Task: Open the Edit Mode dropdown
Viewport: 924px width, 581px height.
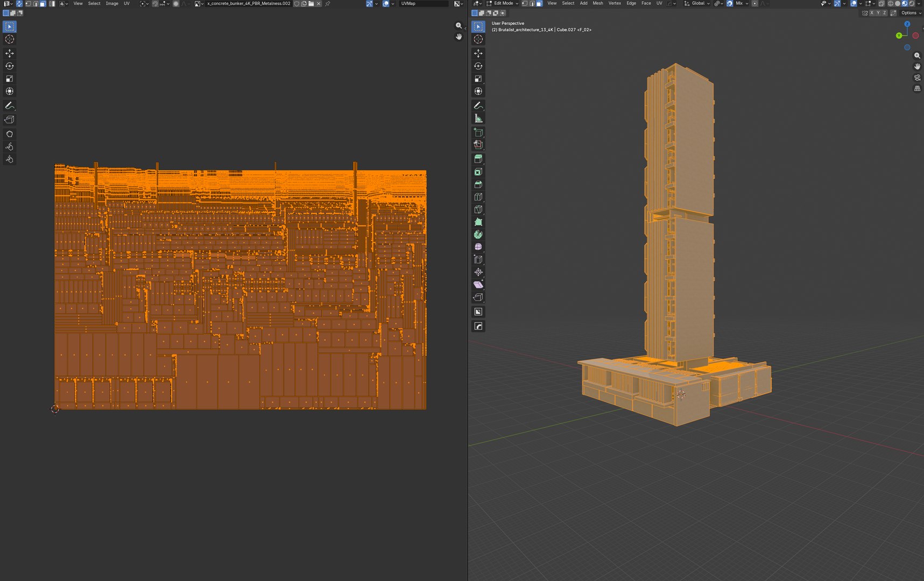Action: click(503, 3)
